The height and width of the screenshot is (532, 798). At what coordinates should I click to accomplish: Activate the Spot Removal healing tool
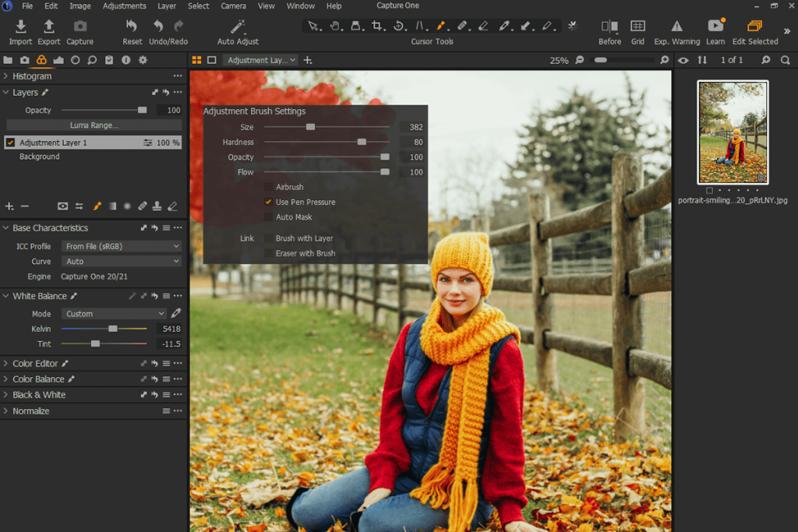462,26
